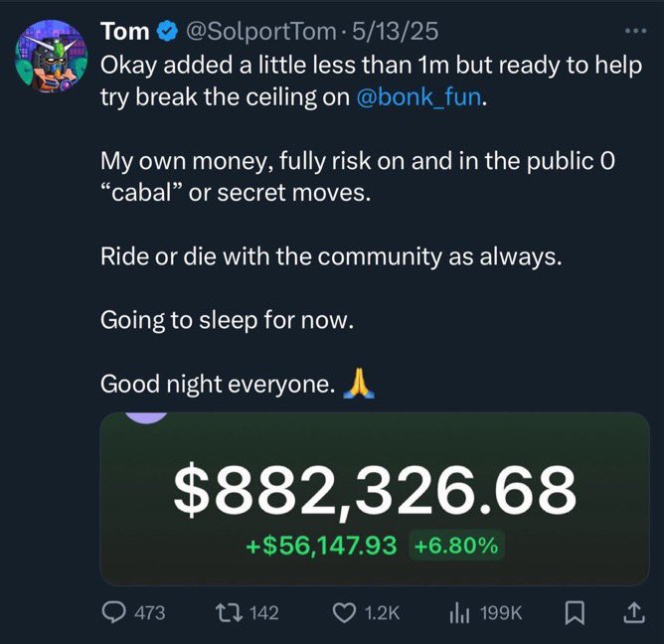Click the display name Tom
This screenshot has height=644, width=664.
tap(125, 32)
